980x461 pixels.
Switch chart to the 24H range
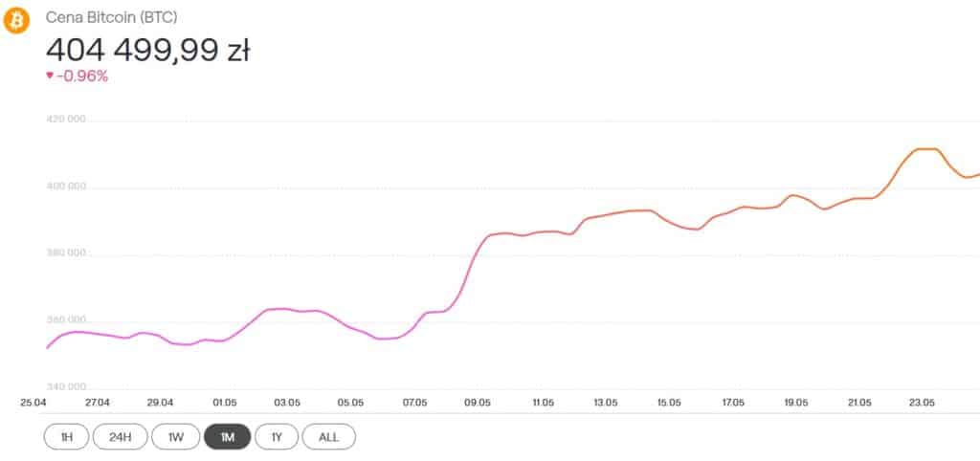[x=121, y=437]
